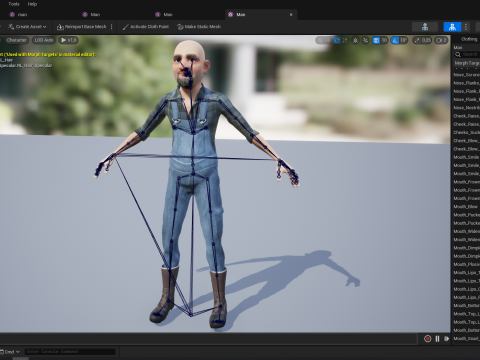Open scale snap value 0.25
The image size is (480, 360).
426,40
